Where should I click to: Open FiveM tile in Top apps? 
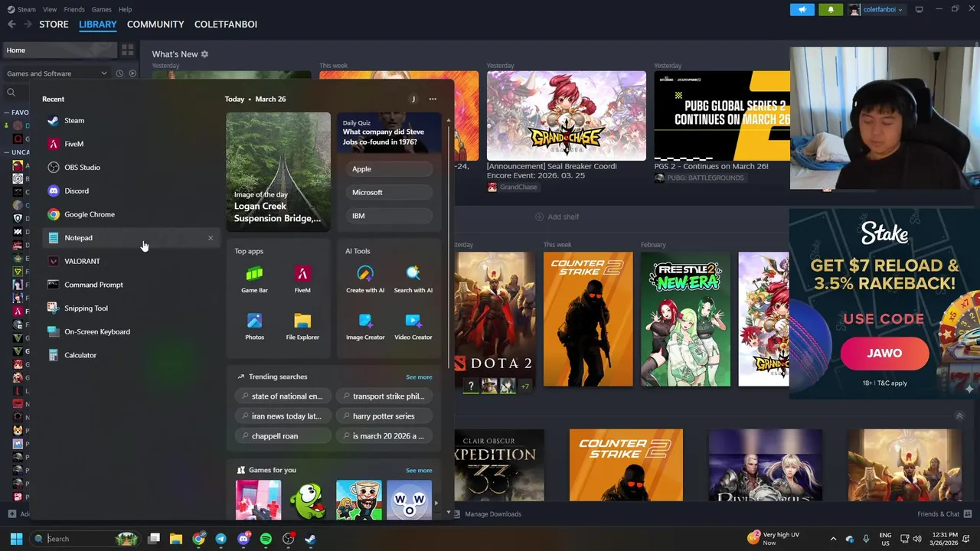[302, 279]
